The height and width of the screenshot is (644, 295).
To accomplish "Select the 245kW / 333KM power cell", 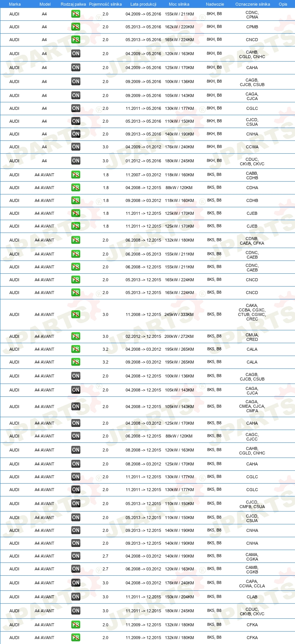I will [179, 314].
